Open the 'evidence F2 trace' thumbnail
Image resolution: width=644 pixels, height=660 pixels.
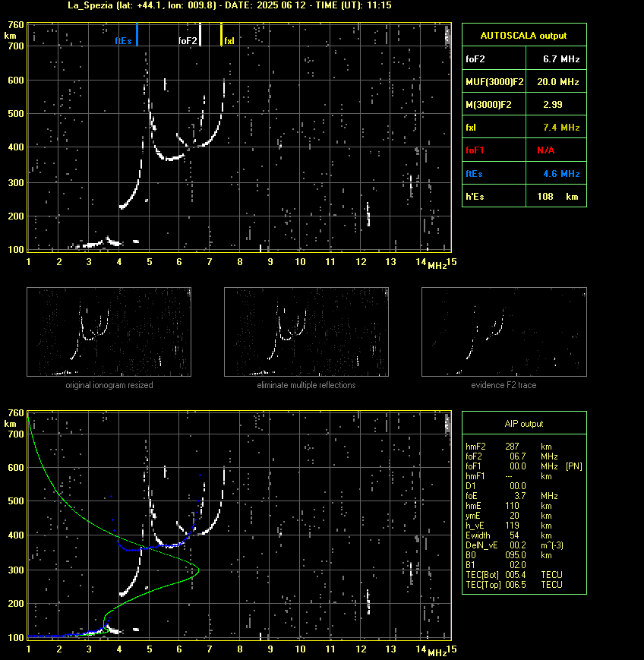(504, 332)
